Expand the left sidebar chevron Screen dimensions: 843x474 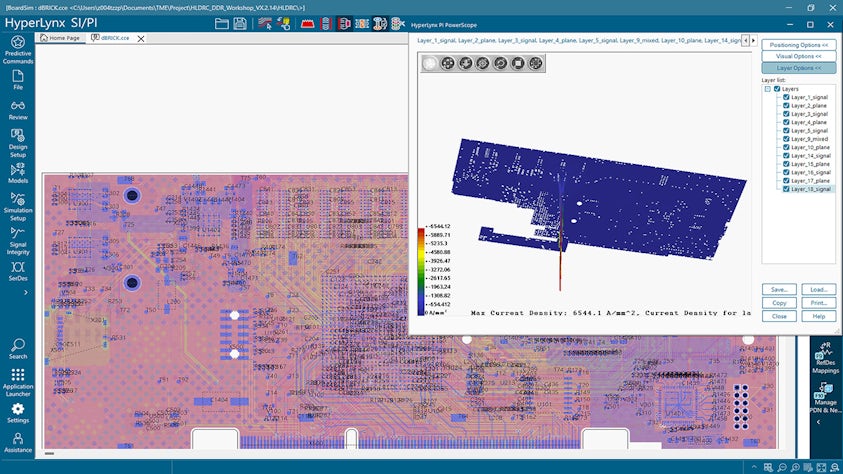[25, 292]
